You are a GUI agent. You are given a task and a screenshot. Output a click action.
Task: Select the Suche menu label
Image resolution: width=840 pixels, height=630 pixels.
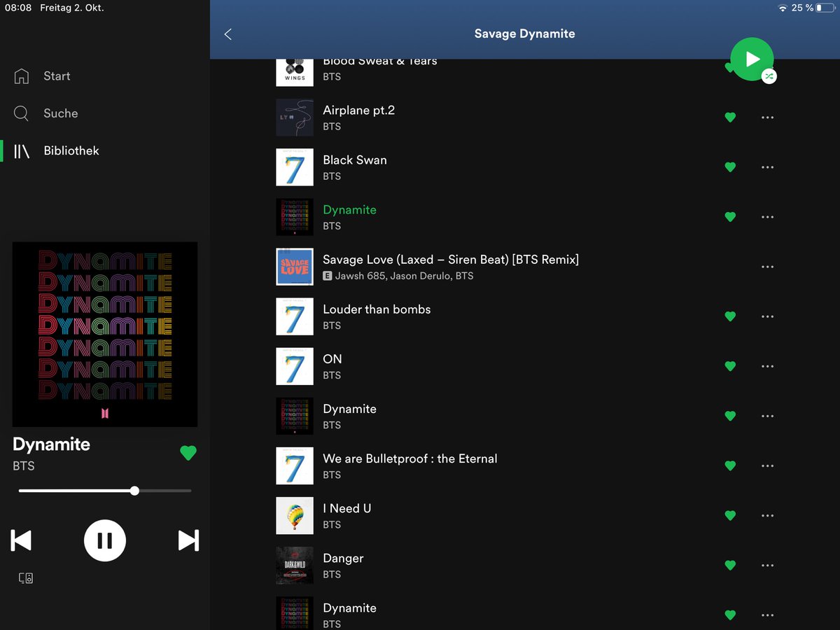(x=61, y=113)
